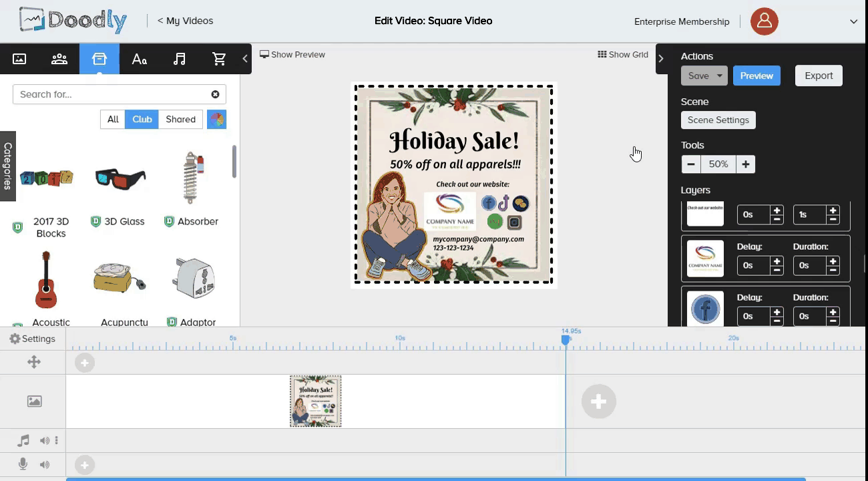The height and width of the screenshot is (481, 868).
Task: Increase Duration on the company logo layer
Action: (x=833, y=261)
